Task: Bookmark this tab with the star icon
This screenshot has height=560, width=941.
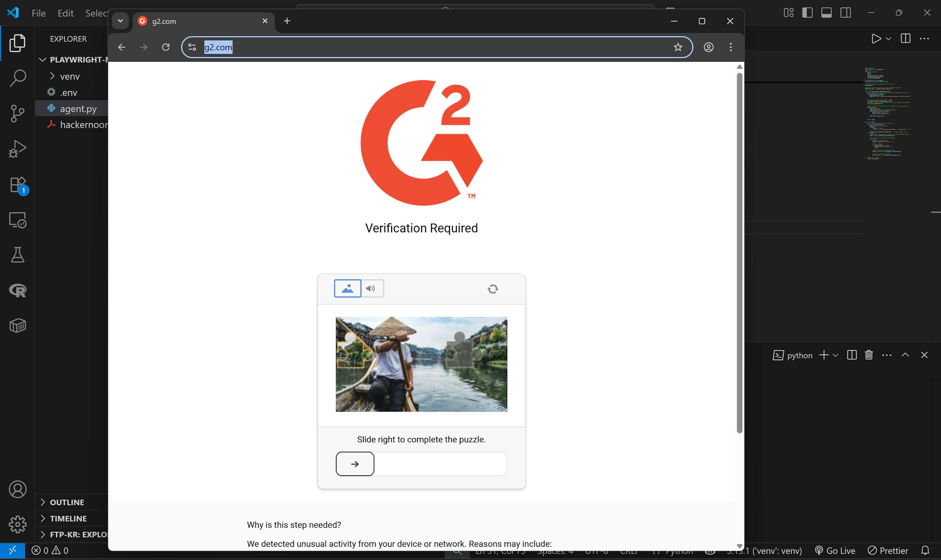Action: click(x=678, y=47)
